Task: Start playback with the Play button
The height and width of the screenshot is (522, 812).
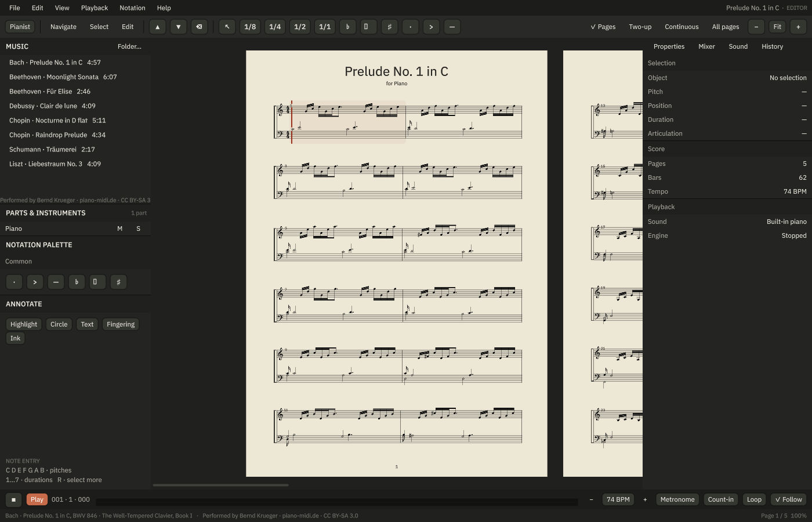Action: [37, 499]
